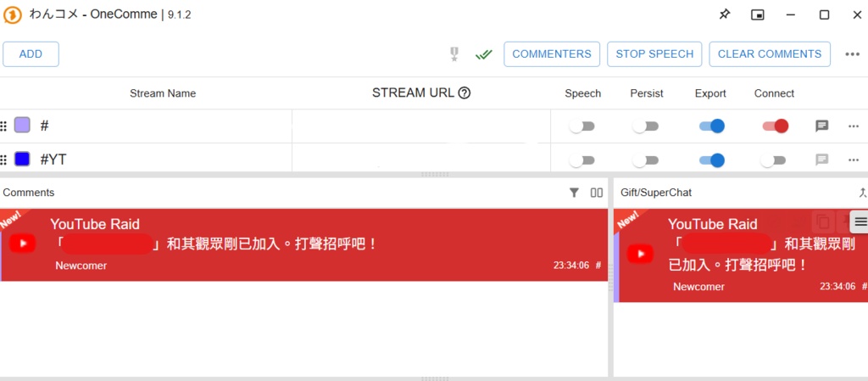Disable Export for the #YT stream
This screenshot has height=381, width=868.
[712, 160]
